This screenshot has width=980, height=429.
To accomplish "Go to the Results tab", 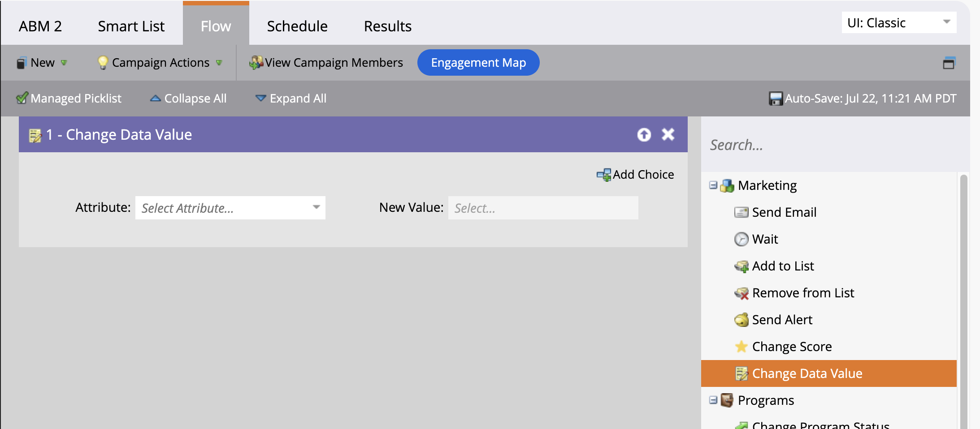I will [x=387, y=26].
